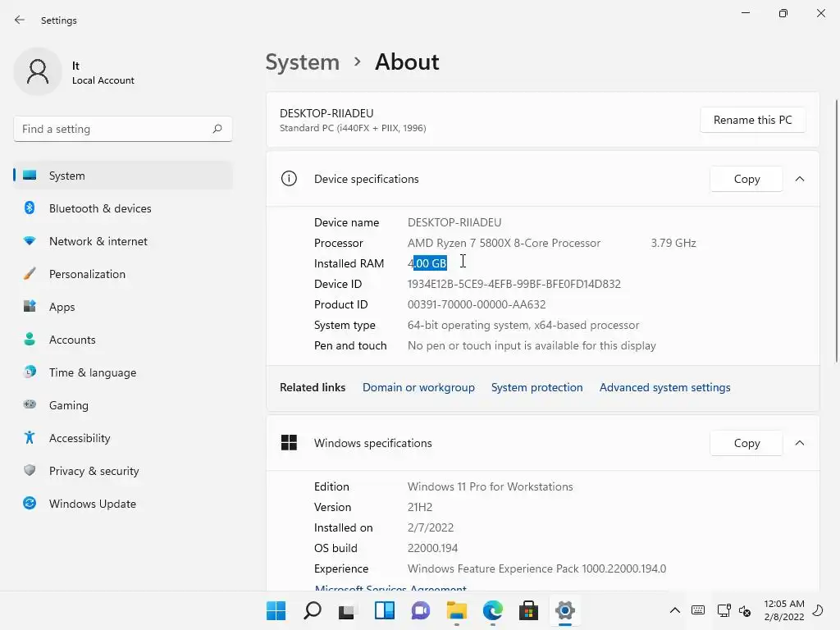Click the Accessibility figure icon

30,438
